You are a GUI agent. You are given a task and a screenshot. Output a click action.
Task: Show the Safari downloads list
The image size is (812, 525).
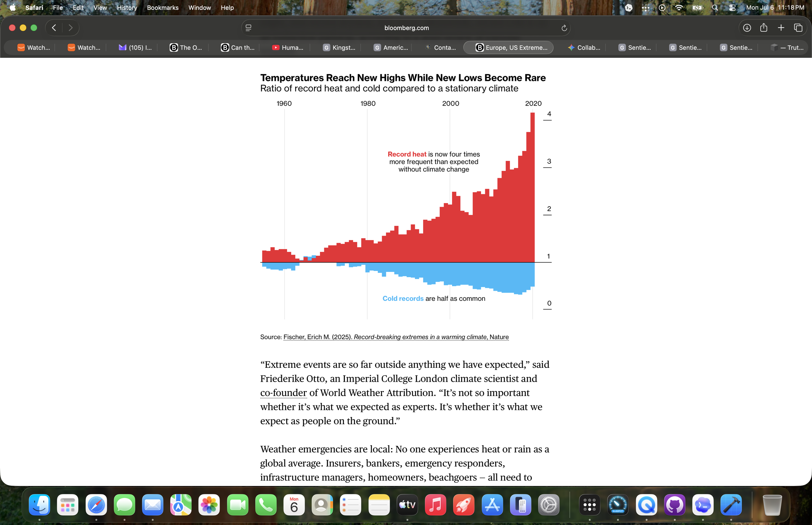tap(747, 28)
